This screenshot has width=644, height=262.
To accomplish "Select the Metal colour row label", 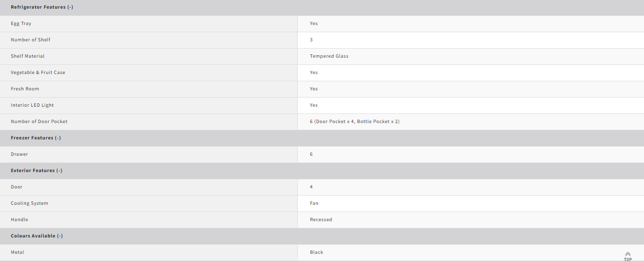I will [17, 252].
